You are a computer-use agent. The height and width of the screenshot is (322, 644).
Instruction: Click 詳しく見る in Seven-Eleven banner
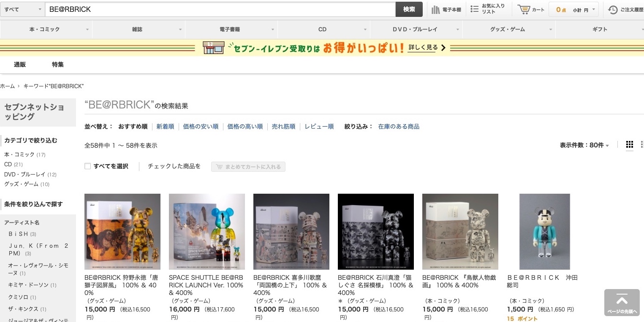click(427, 48)
